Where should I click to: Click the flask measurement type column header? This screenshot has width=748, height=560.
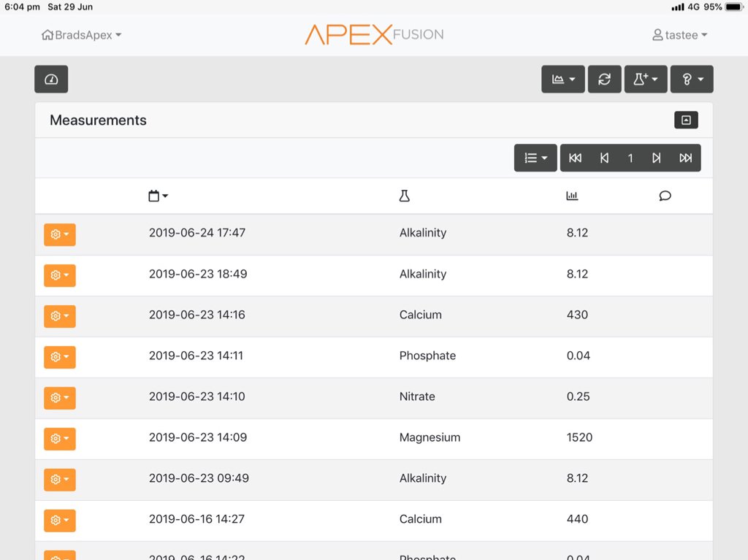405,196
